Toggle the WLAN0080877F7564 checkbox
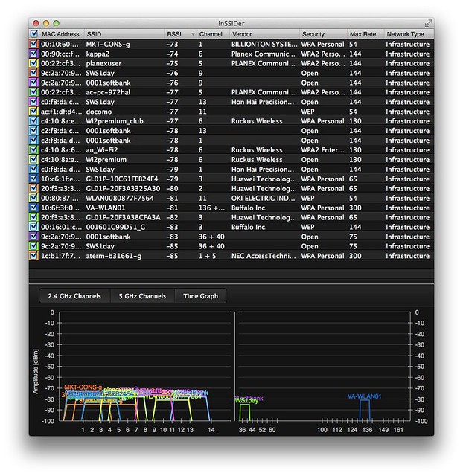This screenshot has height=476, width=463. pyautogui.click(x=33, y=198)
